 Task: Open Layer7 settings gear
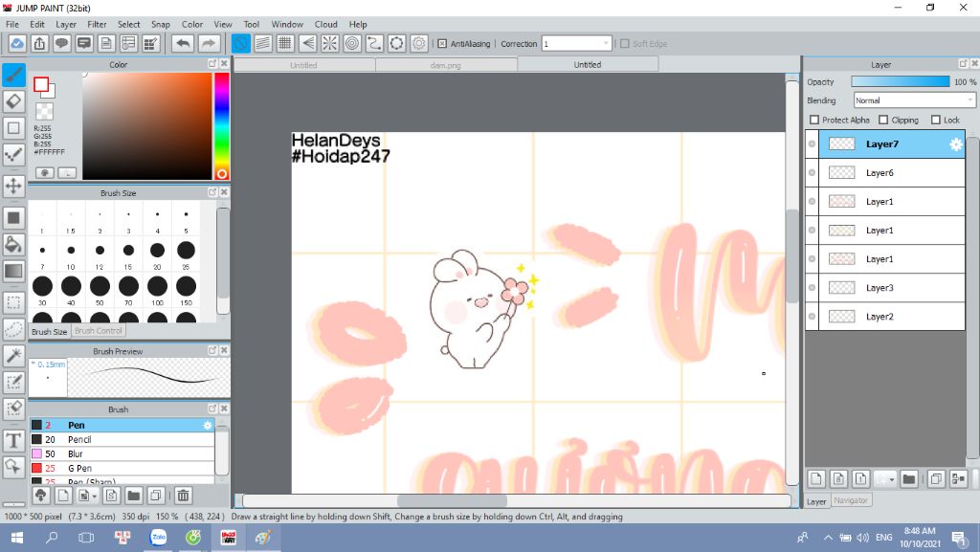(x=956, y=144)
